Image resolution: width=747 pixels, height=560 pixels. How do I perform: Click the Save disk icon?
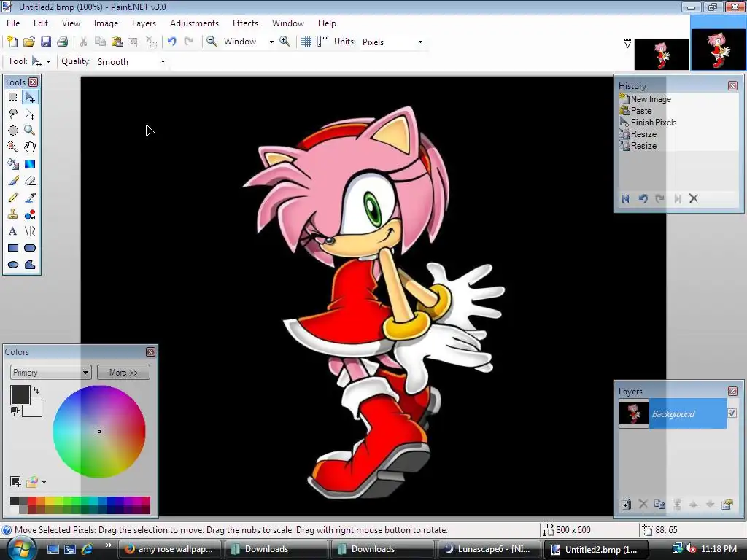point(46,42)
